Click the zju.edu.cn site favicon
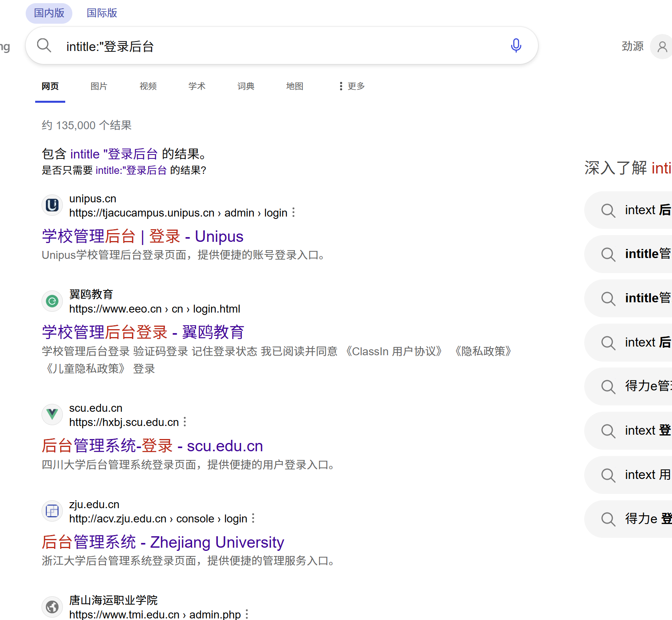Viewport: 672px width, 620px height. click(52, 511)
